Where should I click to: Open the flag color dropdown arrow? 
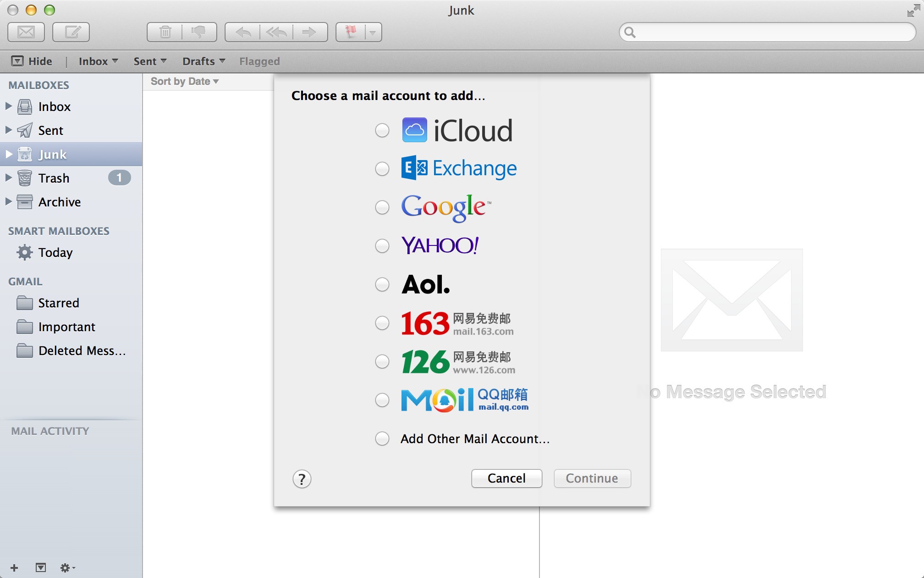(373, 33)
